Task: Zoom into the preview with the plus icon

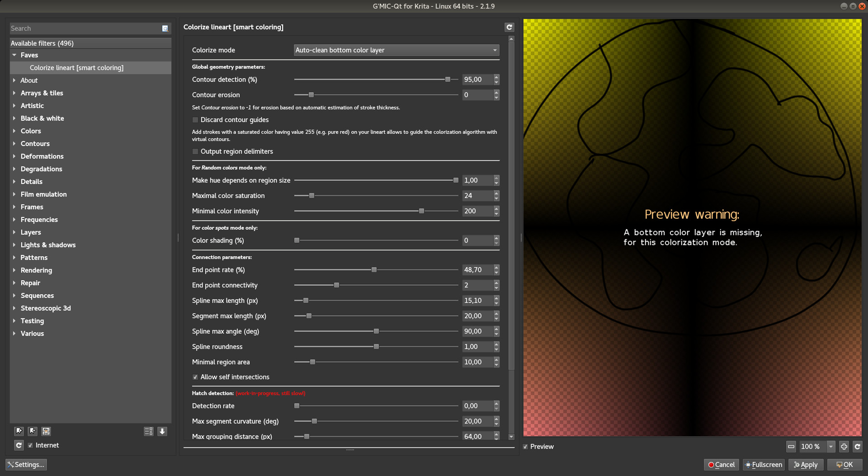Action: click(x=844, y=447)
